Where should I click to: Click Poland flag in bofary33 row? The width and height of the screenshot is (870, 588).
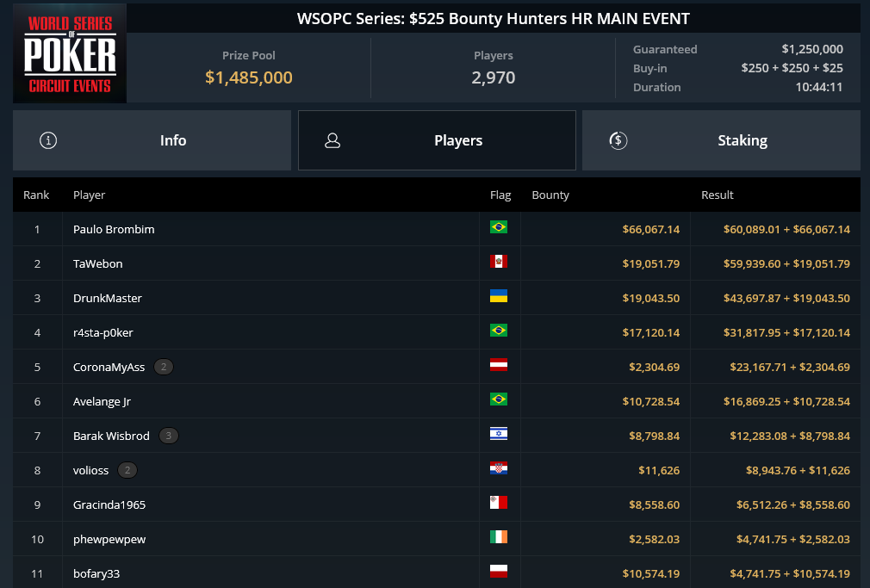pyautogui.click(x=498, y=572)
